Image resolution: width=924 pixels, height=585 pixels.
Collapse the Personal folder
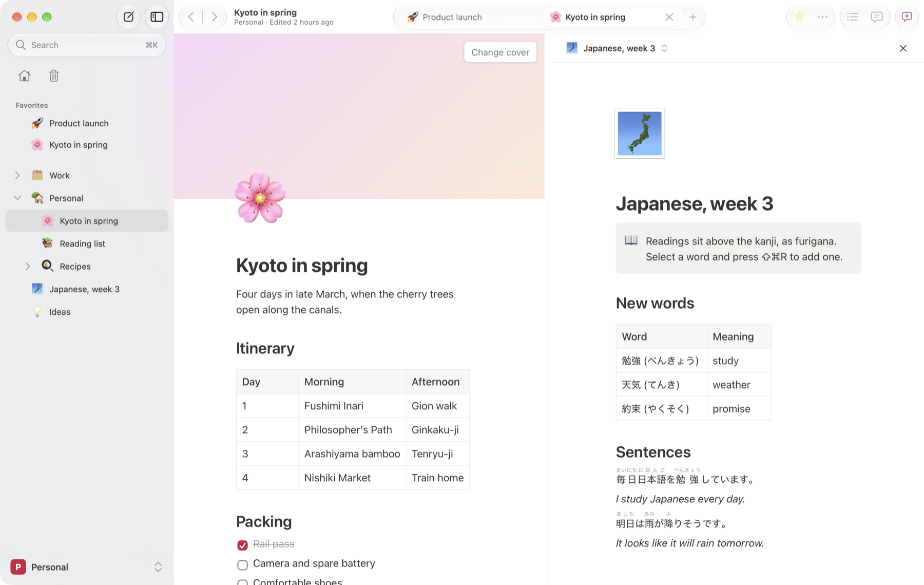[17, 198]
